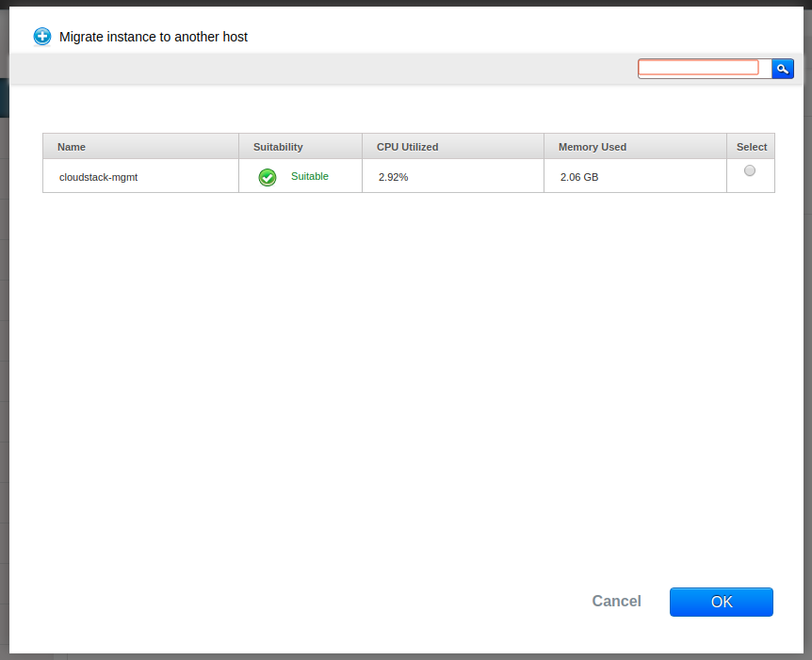Click the Select column header

[751, 147]
